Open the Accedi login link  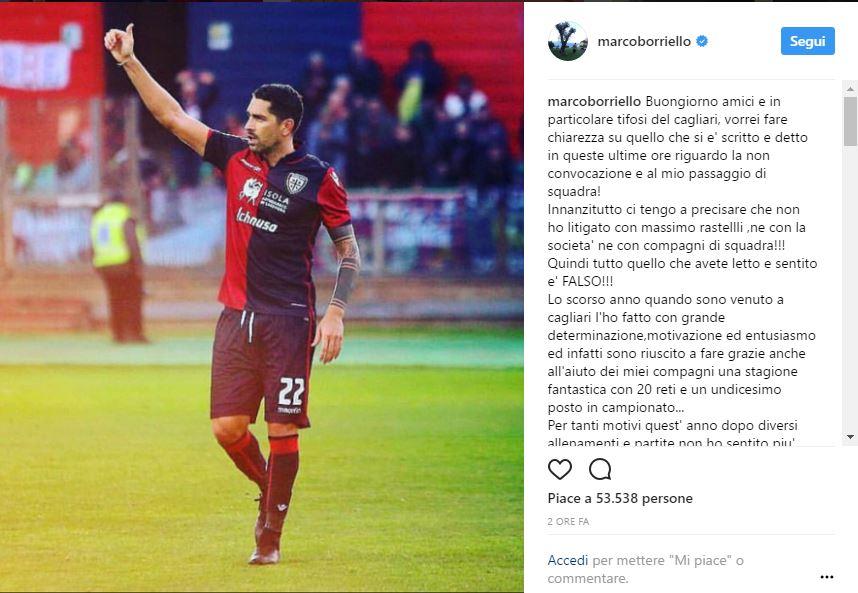point(567,560)
